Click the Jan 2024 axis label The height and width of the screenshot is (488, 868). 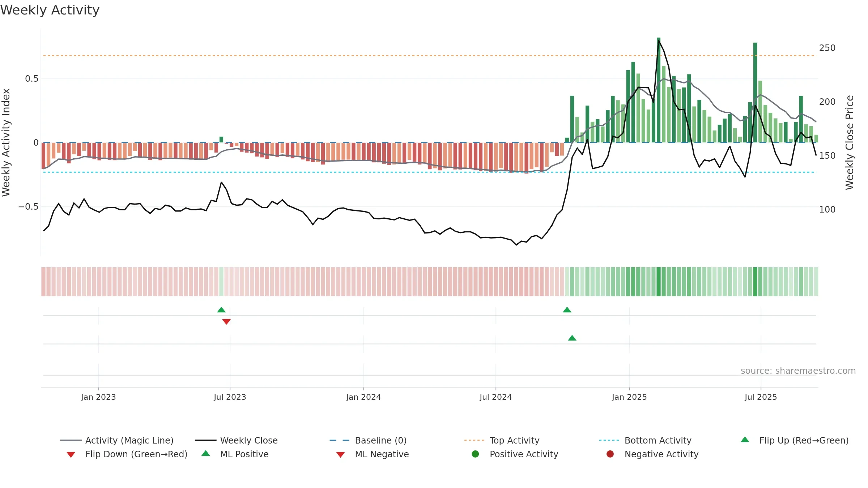coord(363,397)
